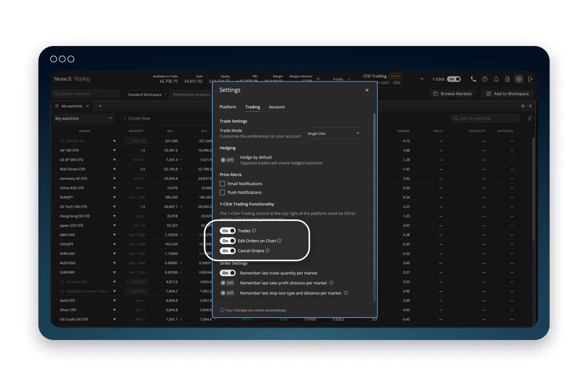Open the Trade Mode Single Click dropdown

(x=333, y=134)
